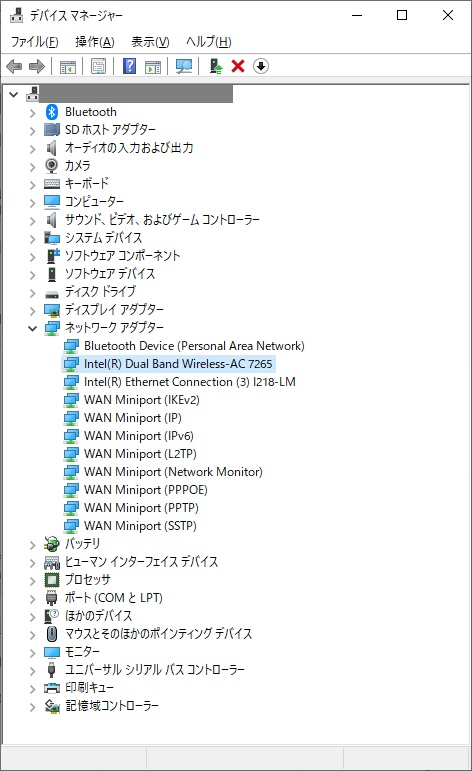472x771 pixels.
Task: Select WAN Miniport (IKEv2) entry
Action: coord(142,400)
